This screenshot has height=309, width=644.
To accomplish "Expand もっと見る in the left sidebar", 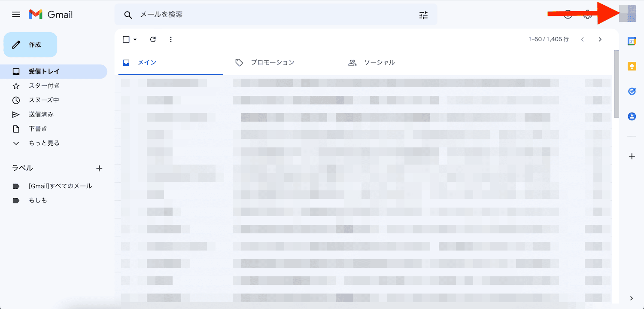I will (x=44, y=143).
